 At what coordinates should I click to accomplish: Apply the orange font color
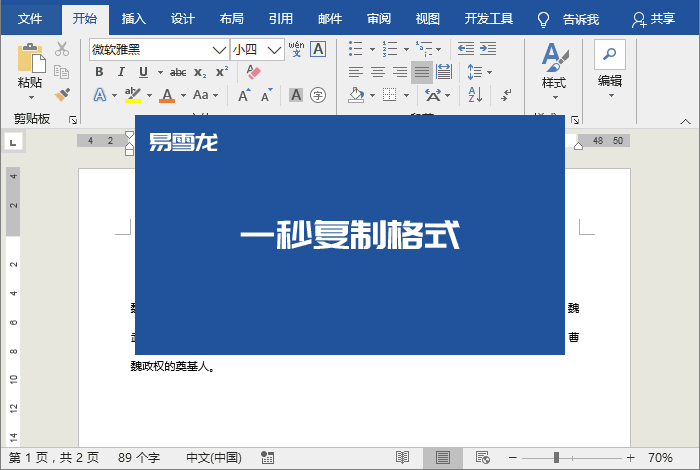click(167, 95)
